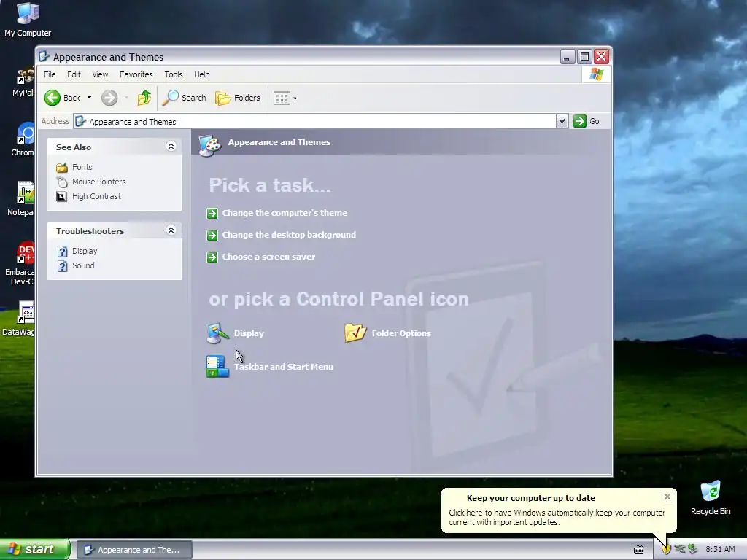Open the Favorites menu
Viewport: 747px width, 560px height.
click(x=136, y=74)
